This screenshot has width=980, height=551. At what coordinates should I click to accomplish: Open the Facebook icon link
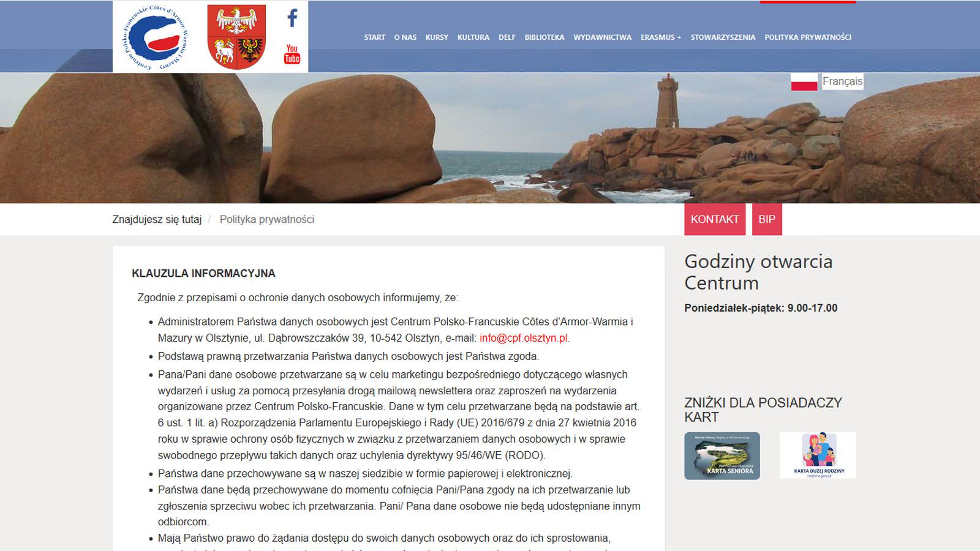tap(292, 18)
